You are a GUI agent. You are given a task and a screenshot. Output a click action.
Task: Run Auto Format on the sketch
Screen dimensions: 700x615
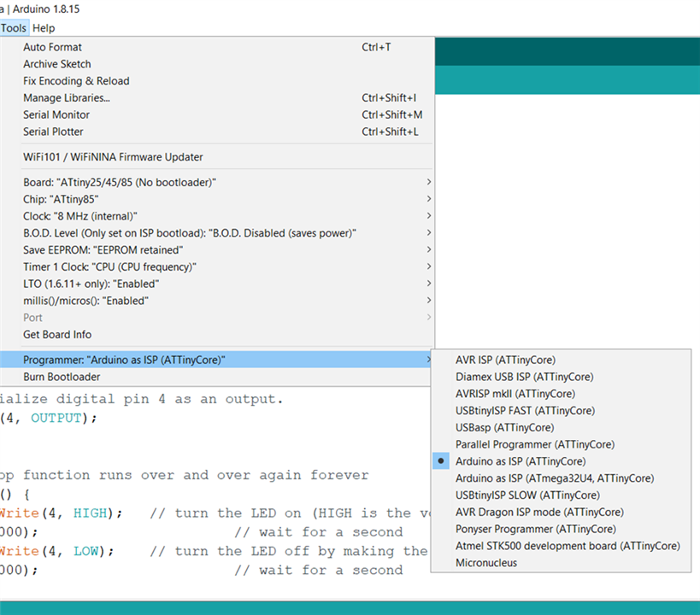click(x=53, y=47)
